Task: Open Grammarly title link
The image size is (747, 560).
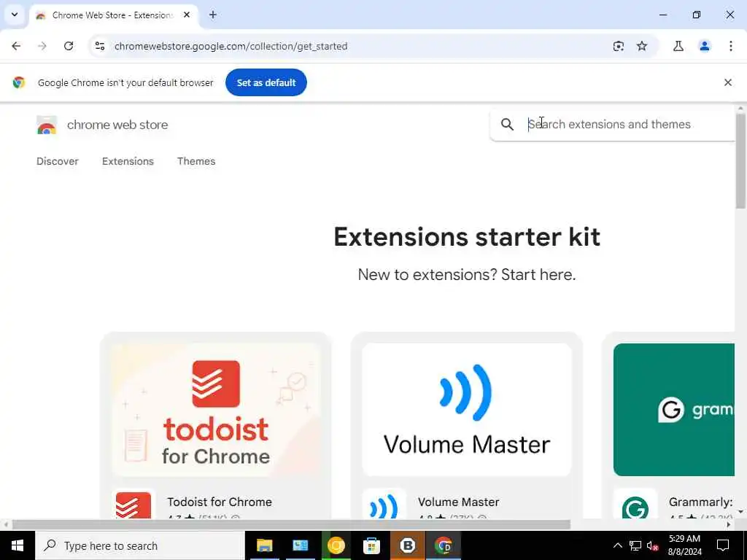Action: (x=701, y=502)
